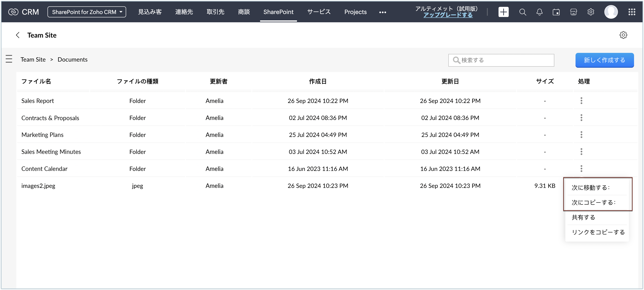Toggle the hamburger sidebar menu
The height and width of the screenshot is (290, 644).
(9, 59)
